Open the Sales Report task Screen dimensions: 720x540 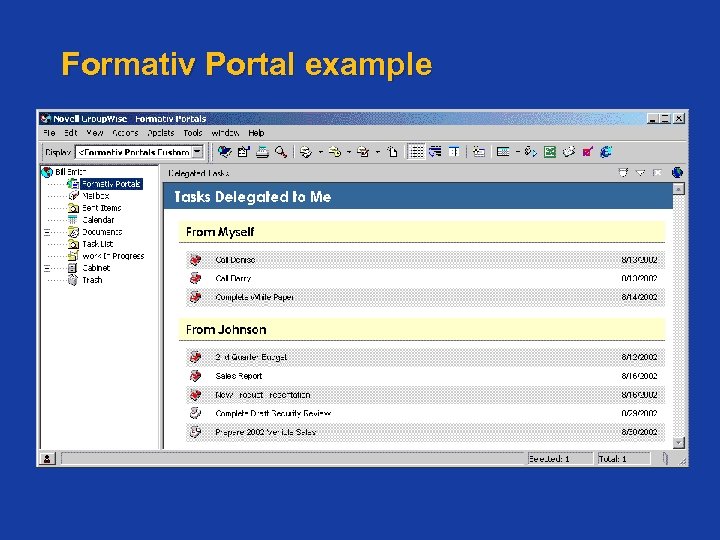pos(239,376)
